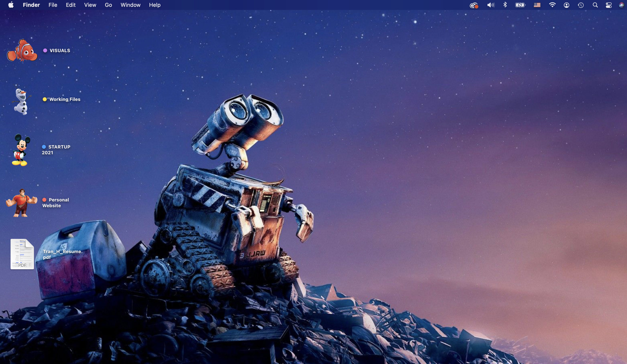Open the View menu
This screenshot has width=627, height=364.
click(90, 5)
